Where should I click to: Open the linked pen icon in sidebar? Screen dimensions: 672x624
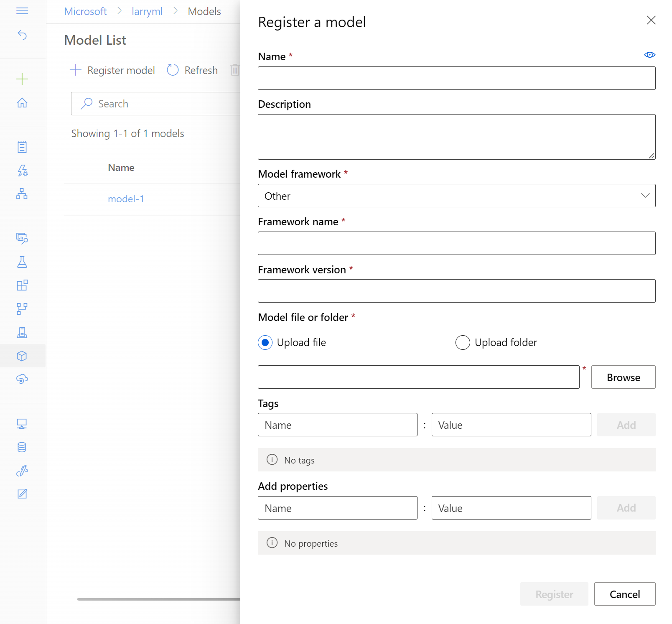coord(22,471)
